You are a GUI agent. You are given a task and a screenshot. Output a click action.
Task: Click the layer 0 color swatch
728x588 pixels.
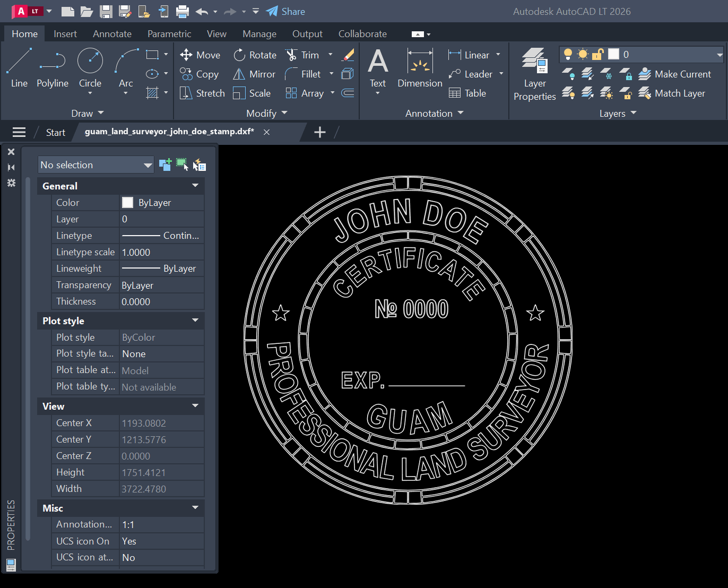pyautogui.click(x=613, y=54)
